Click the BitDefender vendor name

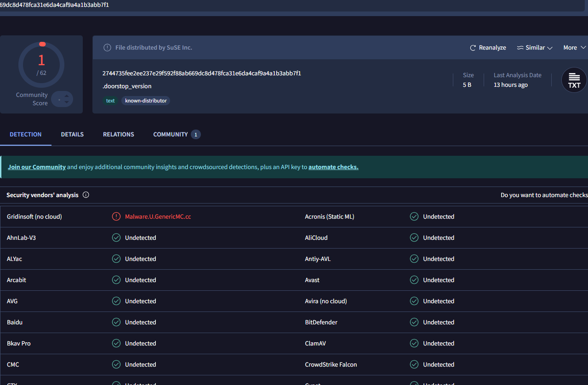pos(321,322)
